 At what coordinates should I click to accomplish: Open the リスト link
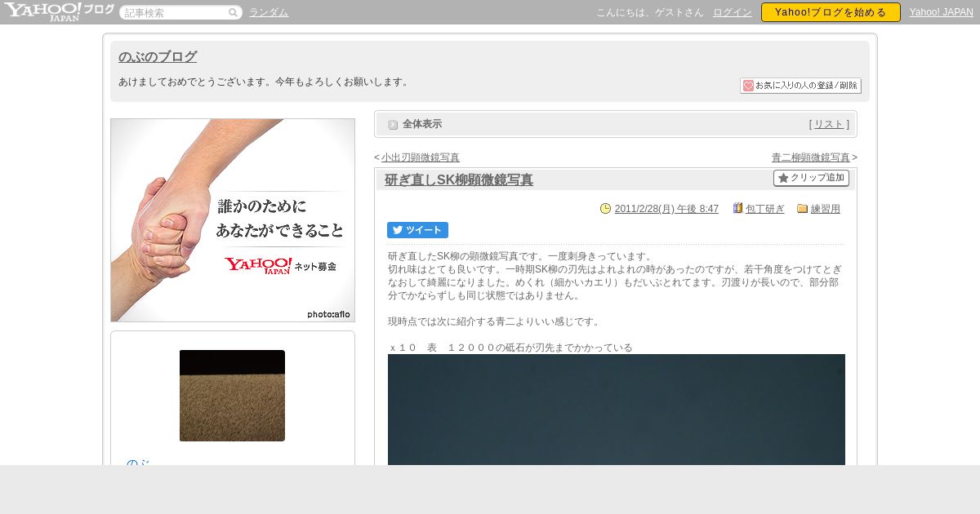click(x=829, y=124)
